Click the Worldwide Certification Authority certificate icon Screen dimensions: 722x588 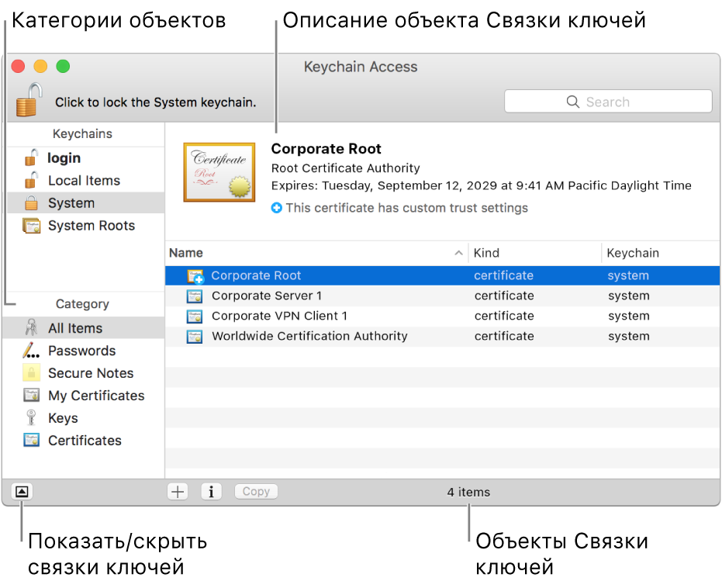195,337
